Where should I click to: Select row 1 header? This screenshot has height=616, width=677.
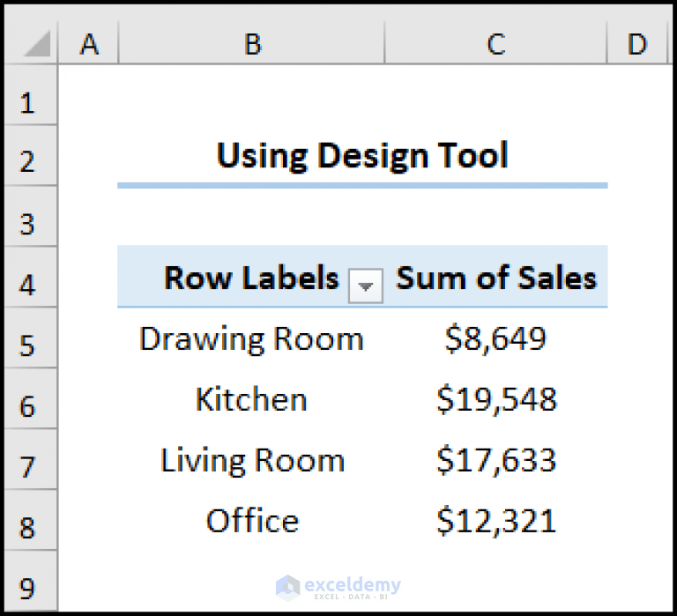[30, 95]
